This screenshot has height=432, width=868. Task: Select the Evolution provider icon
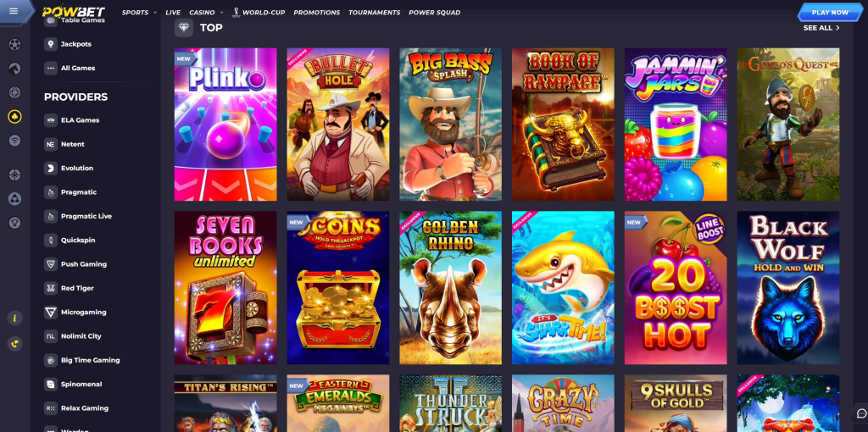pyautogui.click(x=51, y=169)
